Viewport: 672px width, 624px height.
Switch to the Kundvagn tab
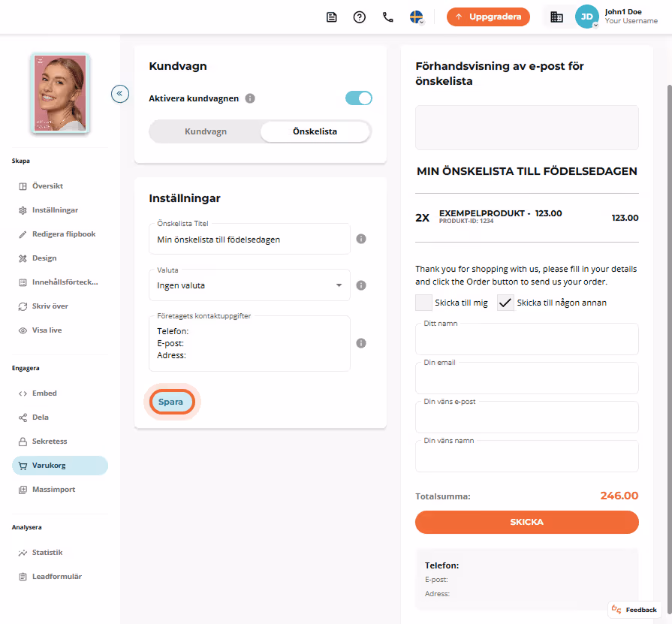[x=206, y=131]
